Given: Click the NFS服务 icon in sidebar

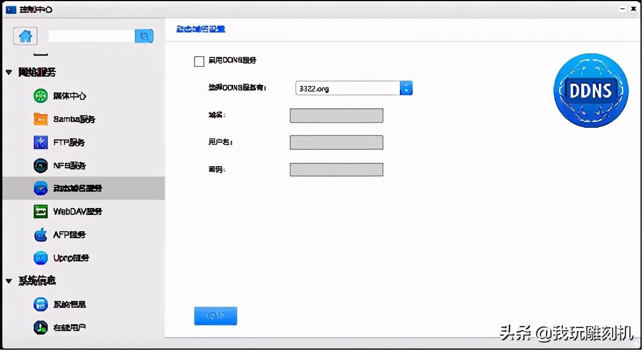Looking at the screenshot, I should [40, 165].
